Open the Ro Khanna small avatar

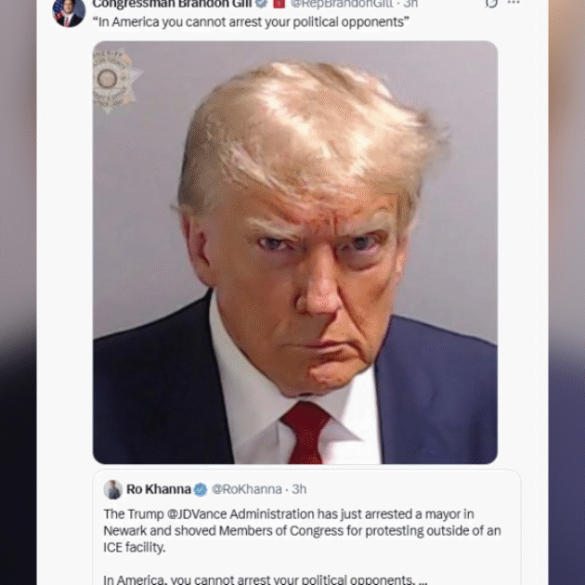pyautogui.click(x=113, y=489)
